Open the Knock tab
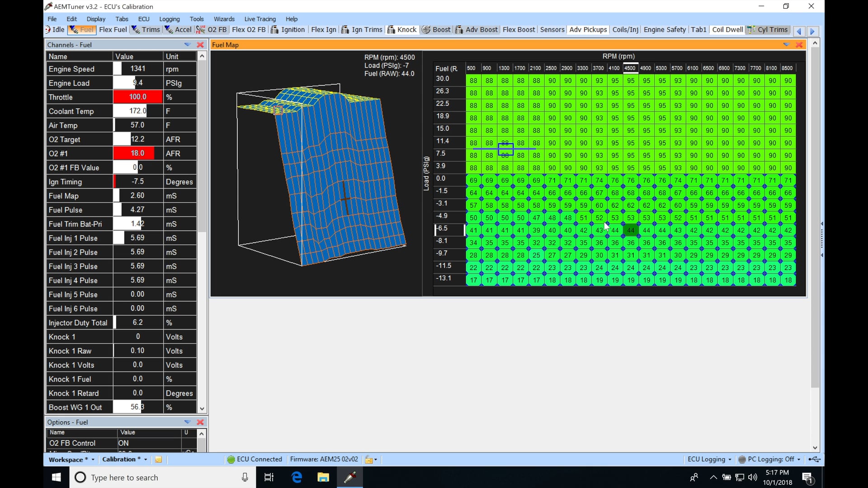The width and height of the screenshot is (868, 488). 402,30
